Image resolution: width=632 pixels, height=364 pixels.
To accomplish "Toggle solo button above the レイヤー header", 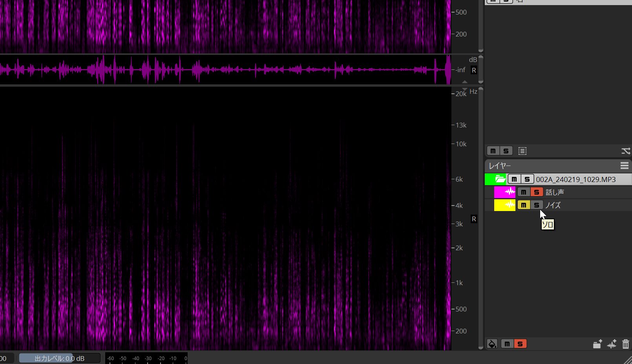I will coord(506,151).
